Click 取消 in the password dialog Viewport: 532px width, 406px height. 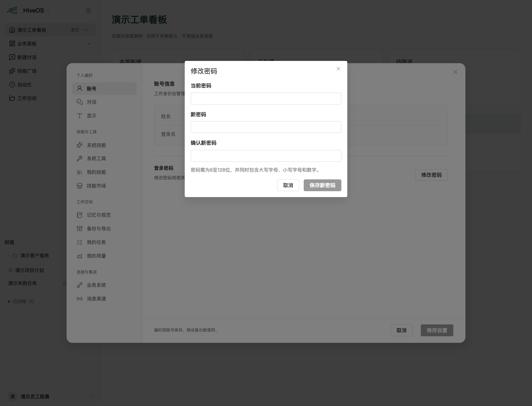(288, 185)
